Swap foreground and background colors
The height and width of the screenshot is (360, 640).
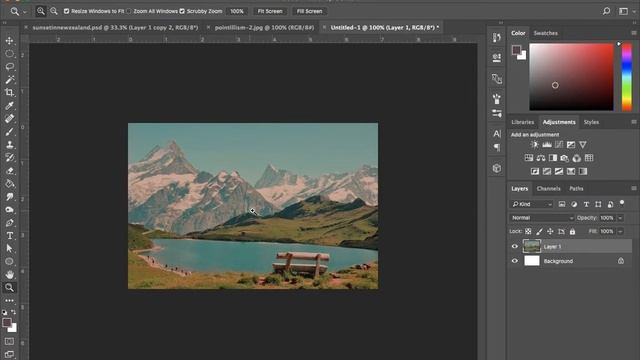(x=14, y=312)
